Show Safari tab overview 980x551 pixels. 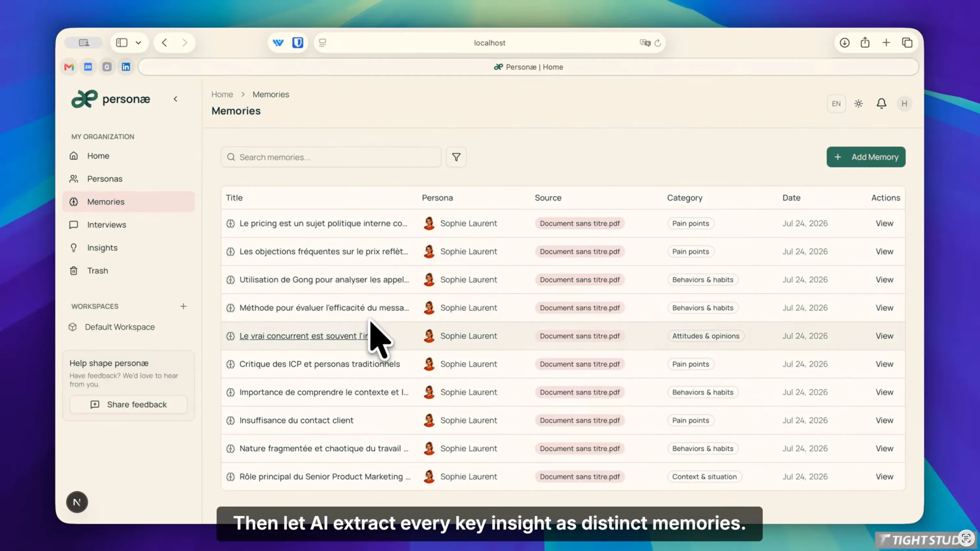pyautogui.click(x=907, y=42)
